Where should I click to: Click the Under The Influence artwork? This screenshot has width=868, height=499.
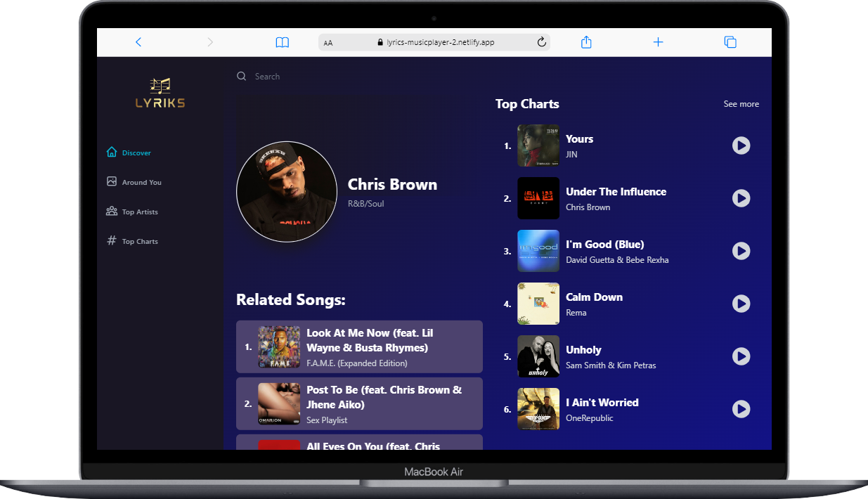tap(538, 198)
